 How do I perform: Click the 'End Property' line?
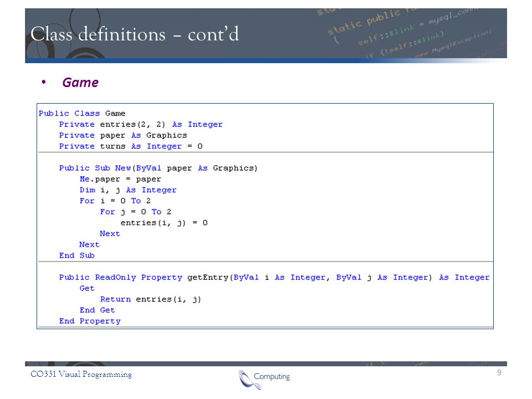click(90, 321)
